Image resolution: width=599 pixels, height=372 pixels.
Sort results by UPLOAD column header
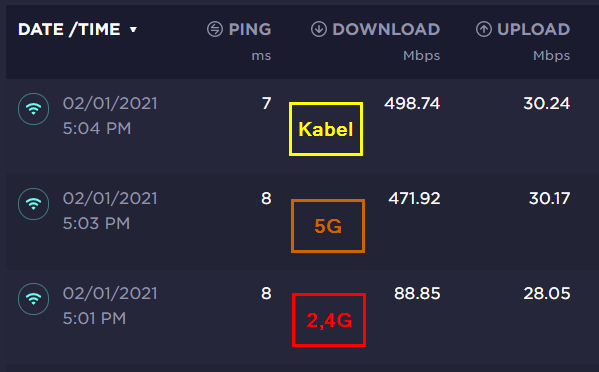[x=534, y=29]
